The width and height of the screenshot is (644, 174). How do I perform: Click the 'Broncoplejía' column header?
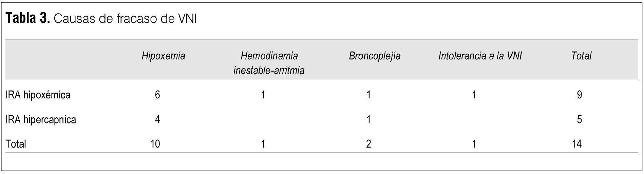pos(375,56)
